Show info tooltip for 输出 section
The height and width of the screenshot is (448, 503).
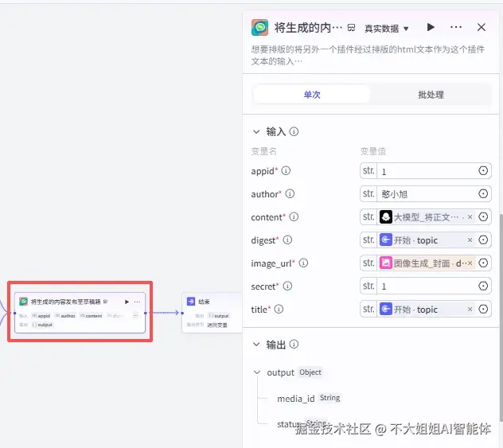tap(294, 344)
